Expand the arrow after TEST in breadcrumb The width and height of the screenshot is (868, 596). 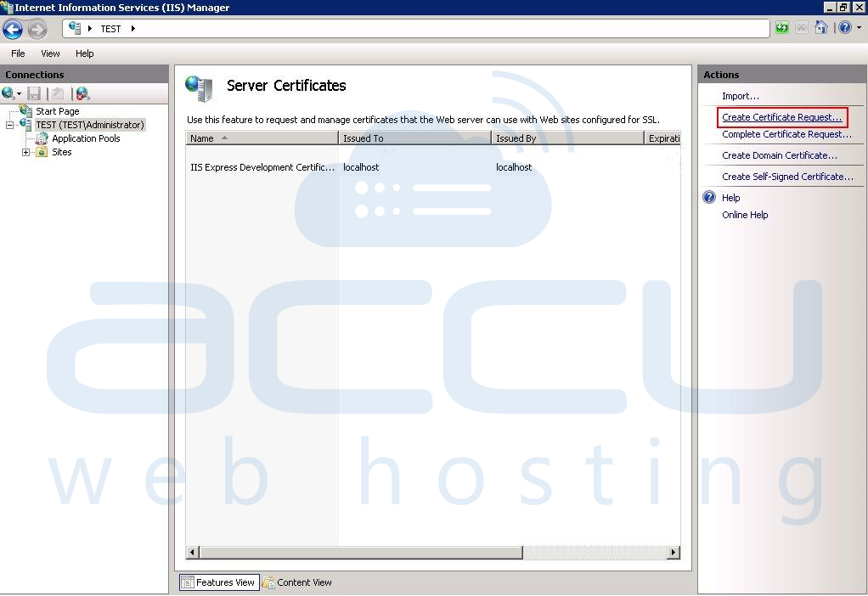point(132,29)
